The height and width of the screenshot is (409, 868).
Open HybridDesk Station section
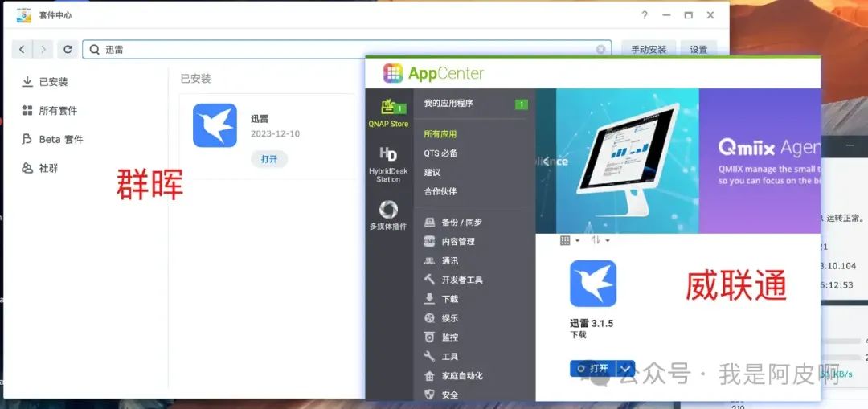pos(389,165)
